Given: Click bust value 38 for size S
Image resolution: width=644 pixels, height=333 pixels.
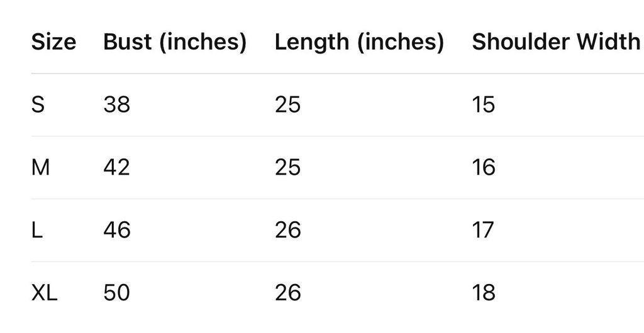Looking at the screenshot, I should point(116,104).
